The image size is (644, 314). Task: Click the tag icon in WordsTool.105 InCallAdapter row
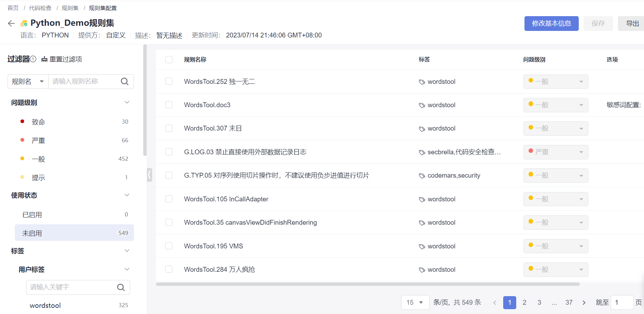click(x=422, y=200)
